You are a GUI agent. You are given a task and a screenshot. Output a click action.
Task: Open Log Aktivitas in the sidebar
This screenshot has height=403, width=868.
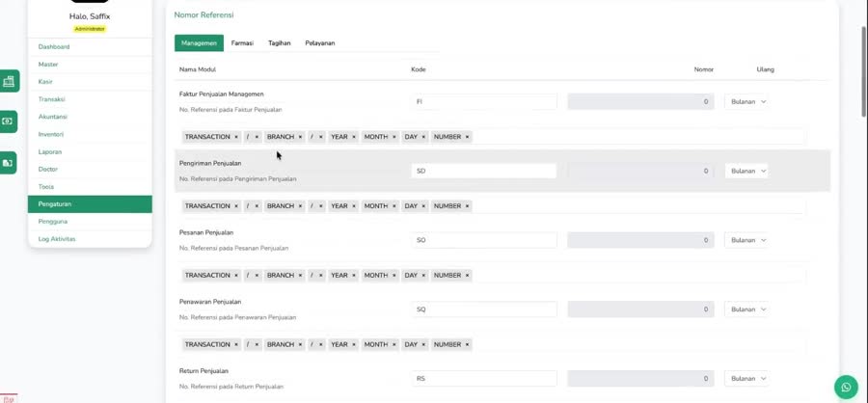[x=90, y=239]
